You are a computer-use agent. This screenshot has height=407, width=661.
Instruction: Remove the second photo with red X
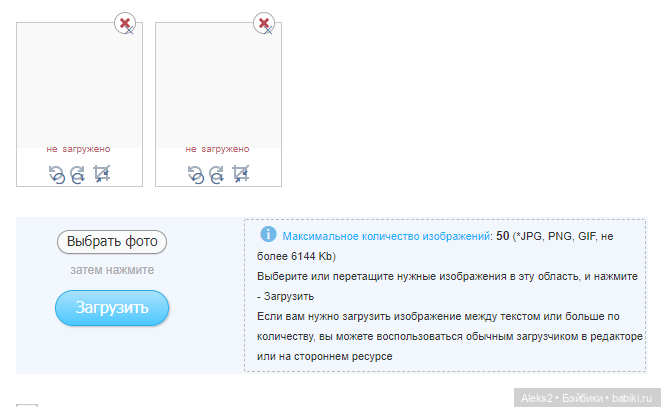point(264,23)
